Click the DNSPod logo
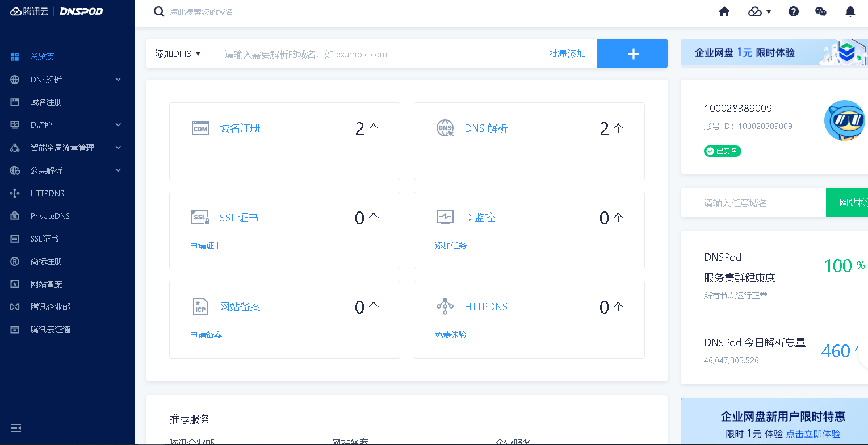This screenshot has height=445, width=868. 81,11
